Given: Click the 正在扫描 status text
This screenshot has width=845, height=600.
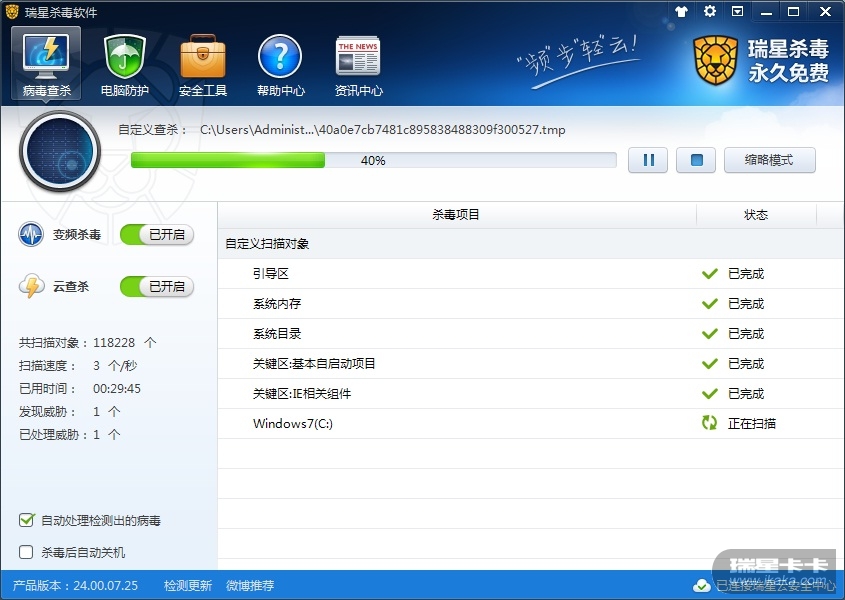Looking at the screenshot, I should [752, 424].
